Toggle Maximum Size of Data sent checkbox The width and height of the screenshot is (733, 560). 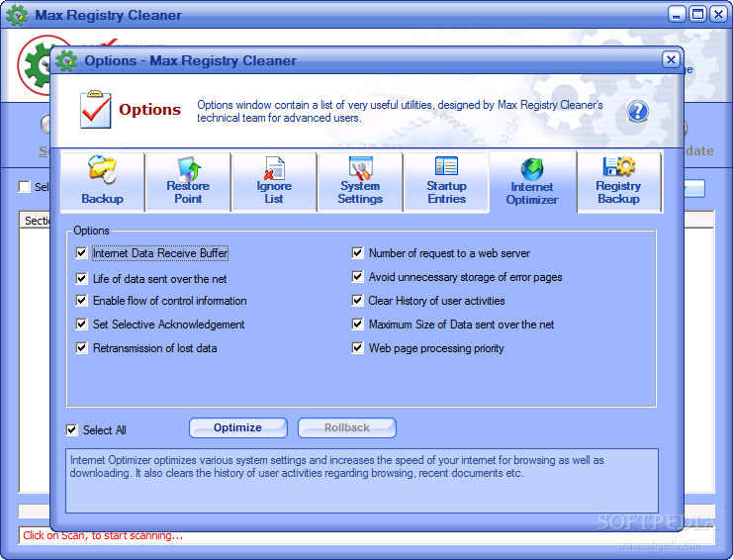tap(358, 324)
